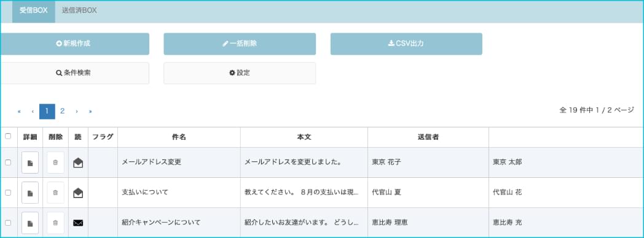Click name 恵比寿 充

[x=507, y=223]
